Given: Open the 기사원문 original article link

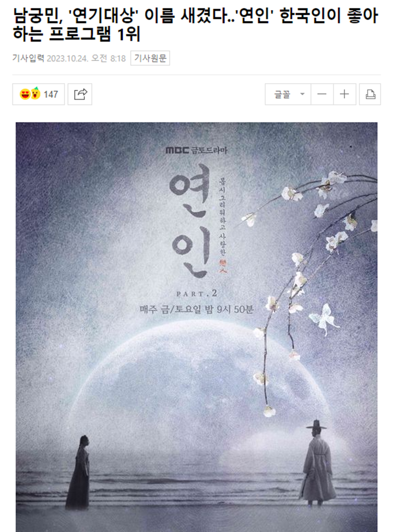Looking at the screenshot, I should 150,58.
